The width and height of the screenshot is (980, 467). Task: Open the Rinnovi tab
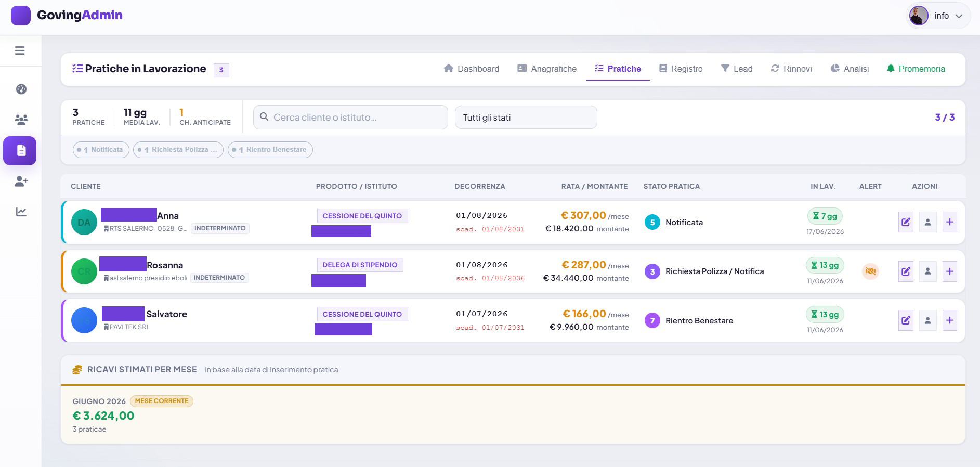coord(791,69)
